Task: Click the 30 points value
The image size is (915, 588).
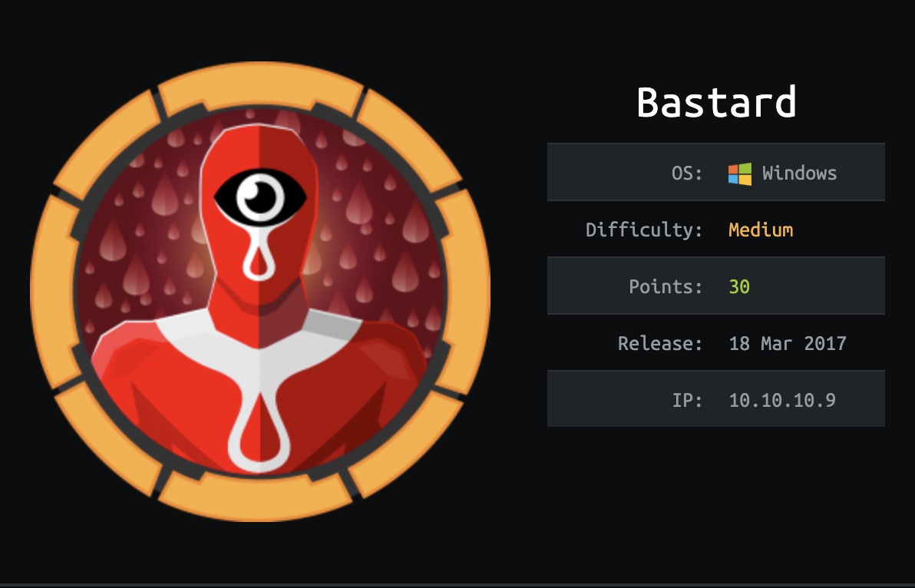Action: [739, 286]
